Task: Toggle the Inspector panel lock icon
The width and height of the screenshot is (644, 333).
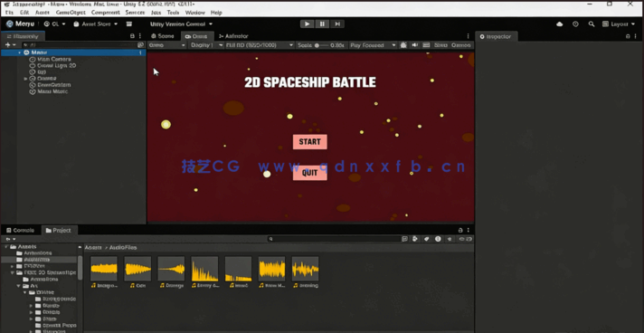Action: click(628, 36)
